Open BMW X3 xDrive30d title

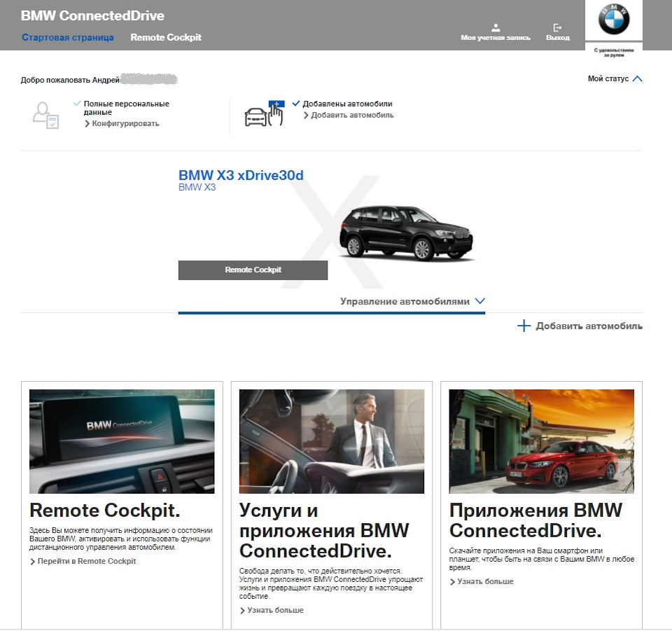pos(241,175)
